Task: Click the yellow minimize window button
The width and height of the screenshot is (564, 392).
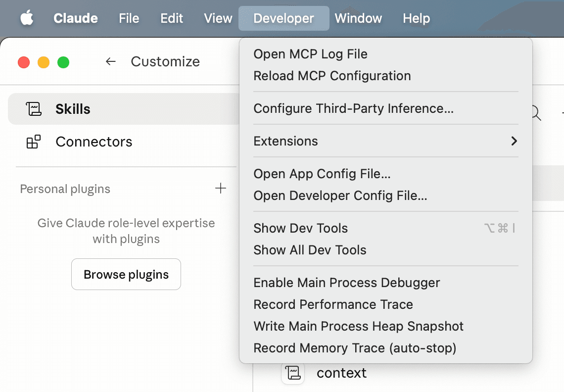Action: pos(44,62)
